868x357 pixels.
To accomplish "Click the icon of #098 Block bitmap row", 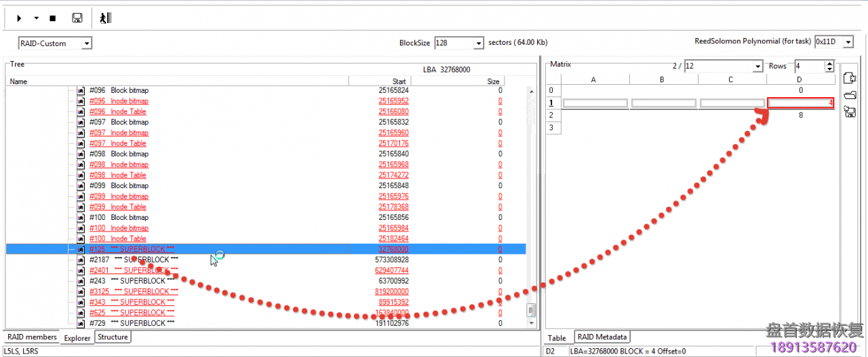I will (81, 154).
